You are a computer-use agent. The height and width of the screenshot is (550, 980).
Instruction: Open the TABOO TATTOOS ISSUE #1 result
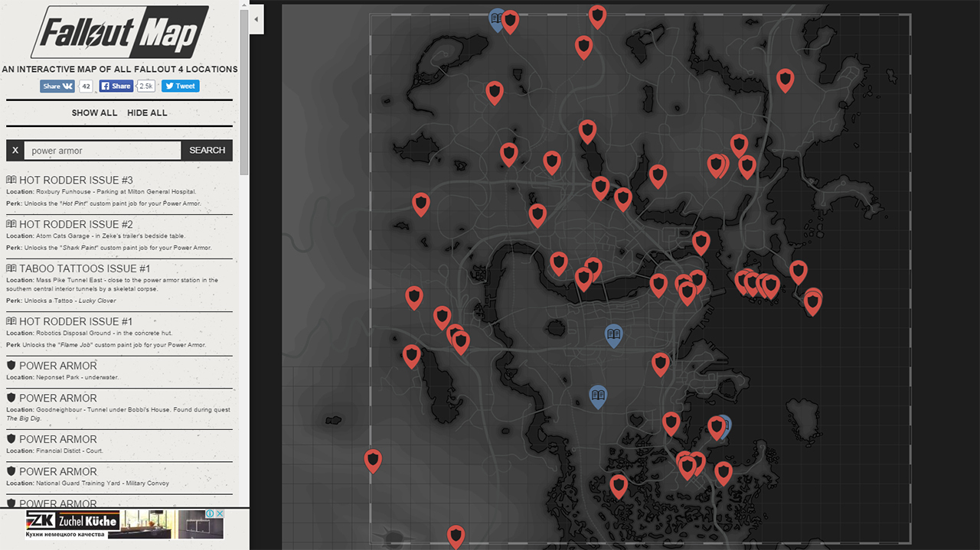pyautogui.click(x=84, y=269)
